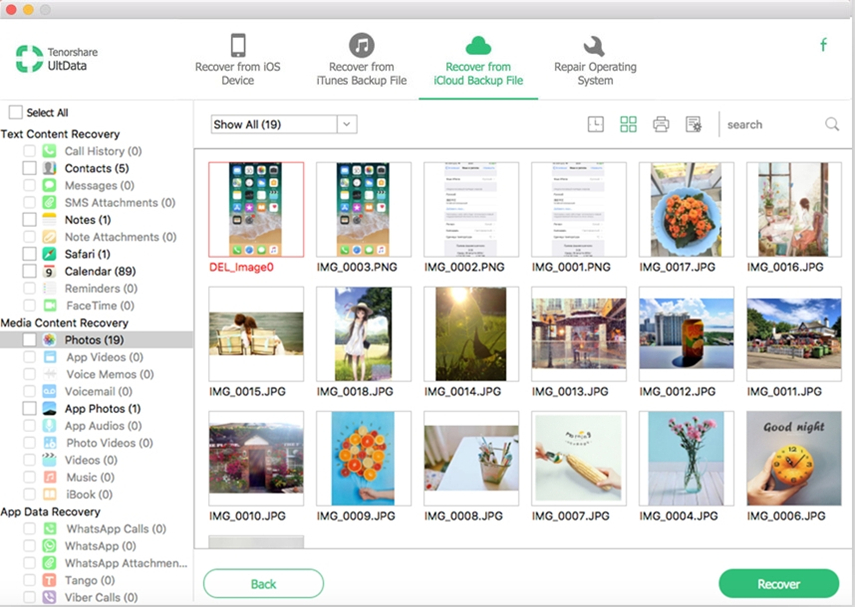This screenshot has width=855, height=607.
Task: Click the IMG_0007.JPG file name
Action: (x=570, y=515)
